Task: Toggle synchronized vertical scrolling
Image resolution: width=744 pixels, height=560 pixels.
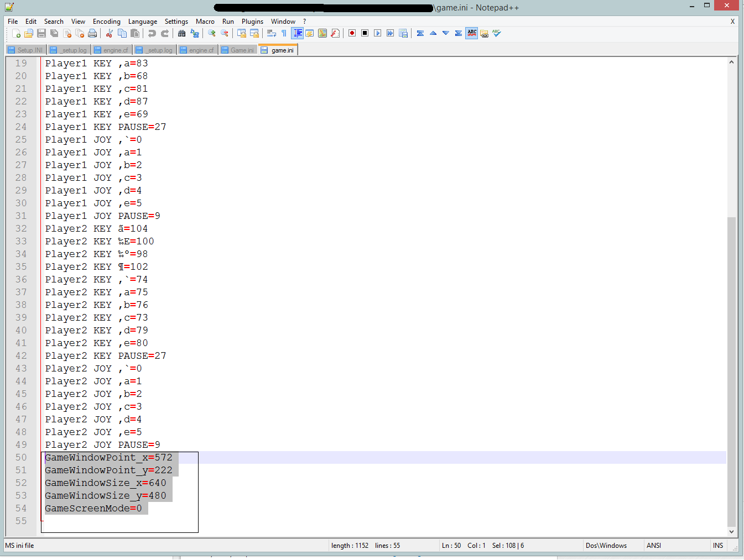Action: coord(242,33)
